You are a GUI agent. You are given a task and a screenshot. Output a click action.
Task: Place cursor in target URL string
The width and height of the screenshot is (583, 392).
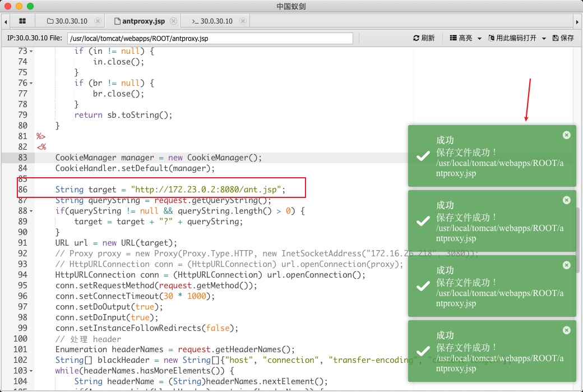pyautogui.click(x=206, y=190)
